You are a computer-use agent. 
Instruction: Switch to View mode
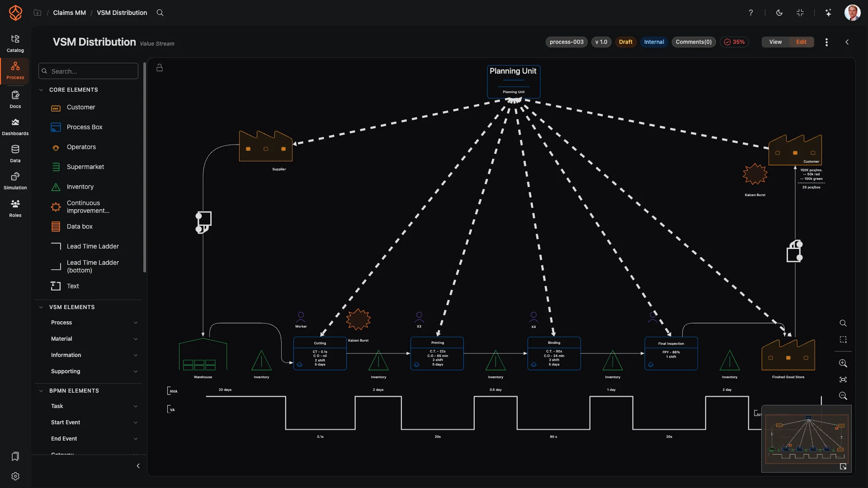coord(775,42)
